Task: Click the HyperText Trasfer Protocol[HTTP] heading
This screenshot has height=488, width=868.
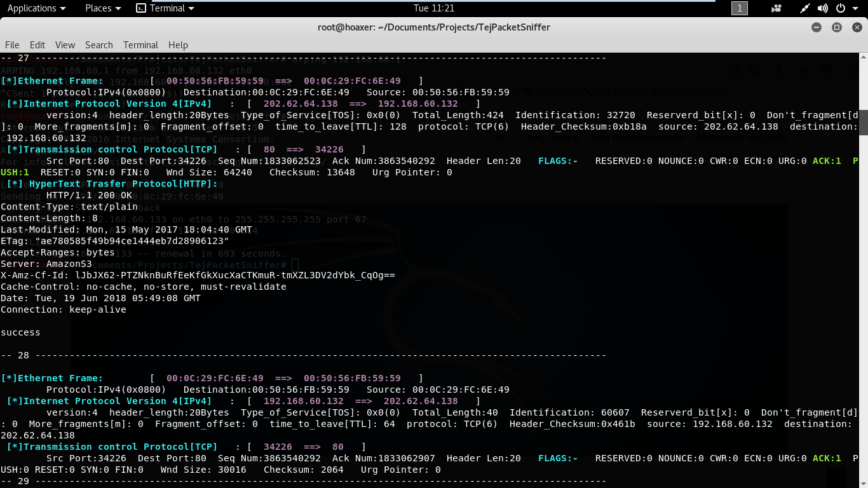Action: pyautogui.click(x=112, y=184)
